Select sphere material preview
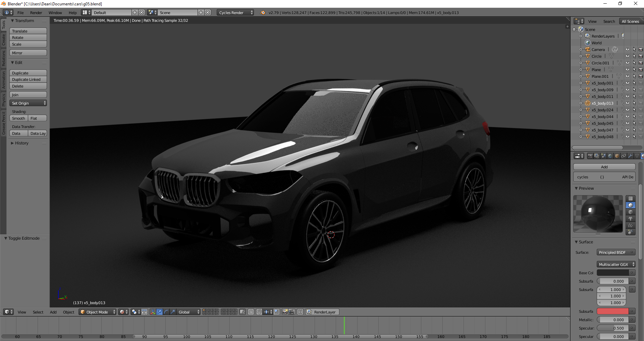The height and width of the screenshot is (341, 644). pos(631,205)
